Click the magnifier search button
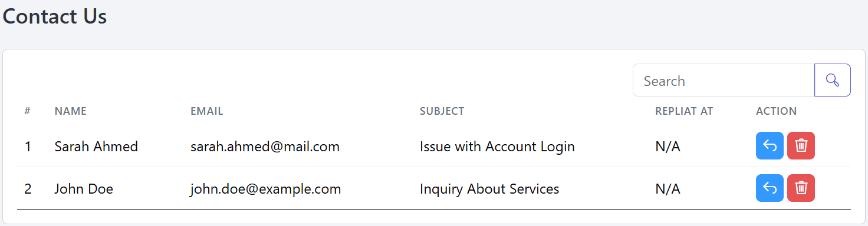868x226 pixels. [x=832, y=80]
